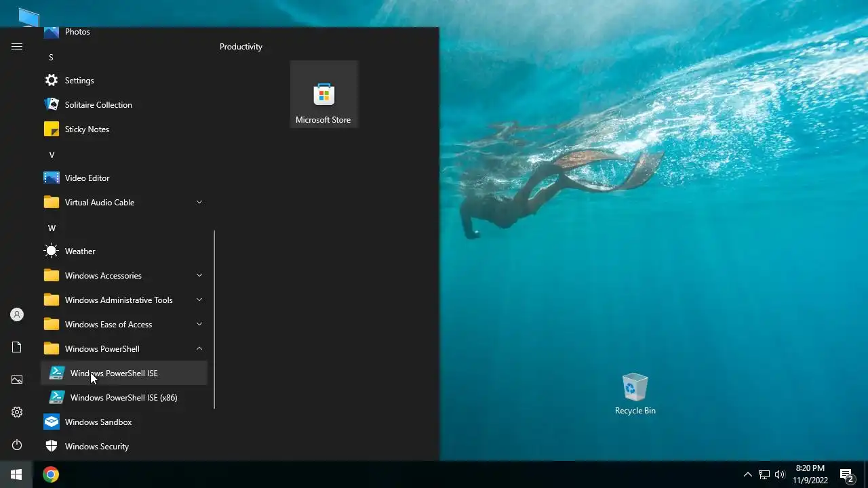Open the Weather app icon
This screenshot has width=868, height=488.
pos(52,251)
